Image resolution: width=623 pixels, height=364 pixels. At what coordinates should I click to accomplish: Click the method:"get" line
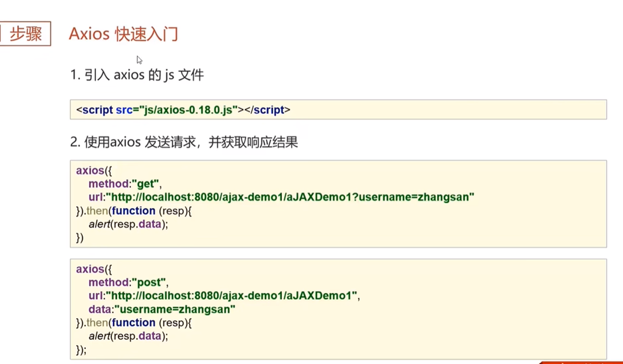tap(125, 184)
